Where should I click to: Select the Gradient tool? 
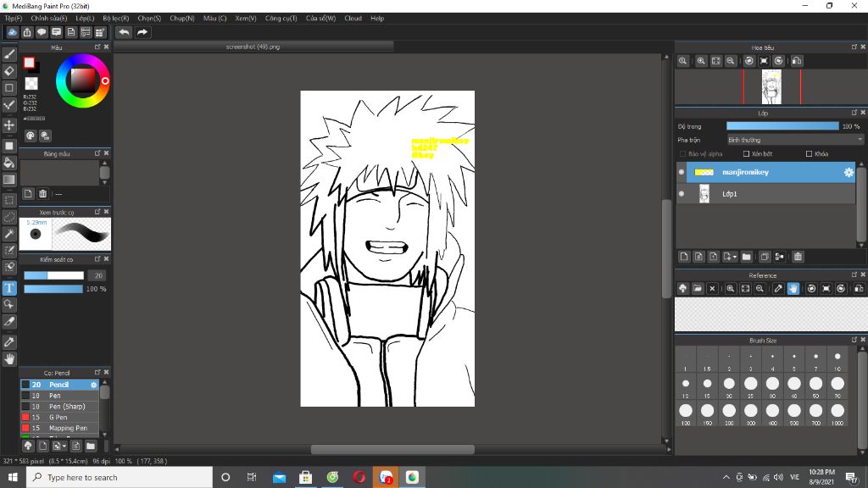(x=8, y=180)
